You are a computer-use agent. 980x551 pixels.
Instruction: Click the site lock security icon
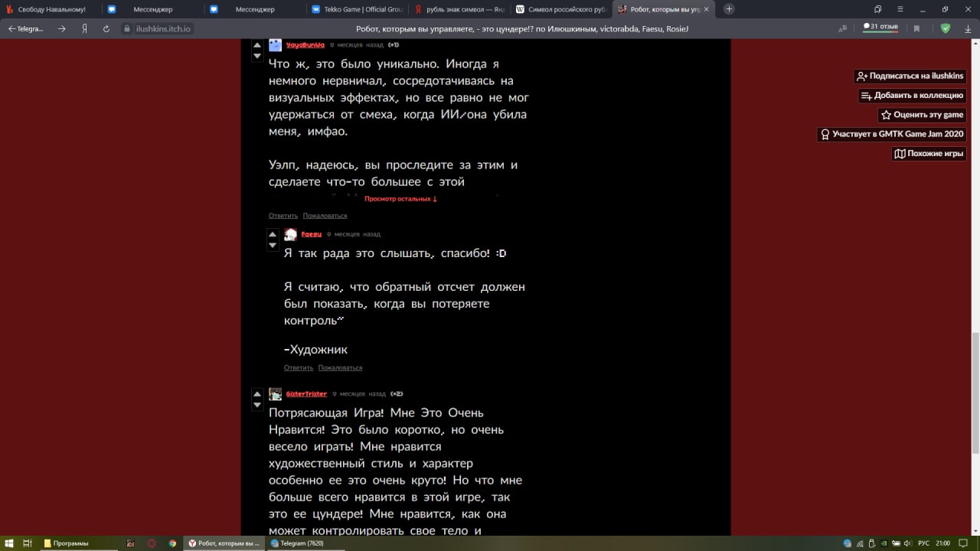click(128, 28)
